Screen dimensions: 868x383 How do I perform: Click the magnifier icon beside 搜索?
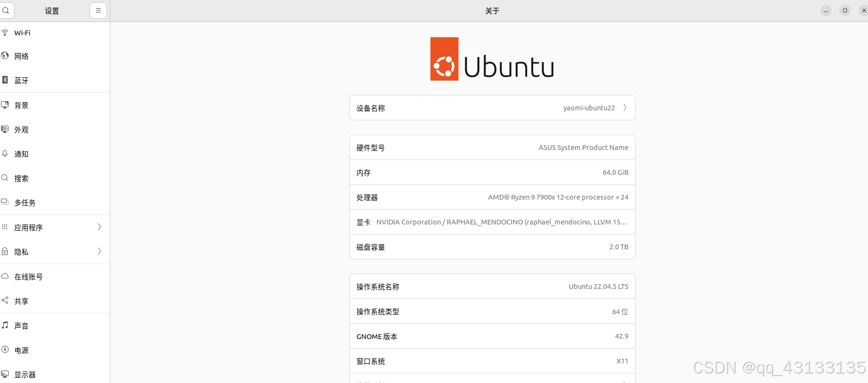5,178
